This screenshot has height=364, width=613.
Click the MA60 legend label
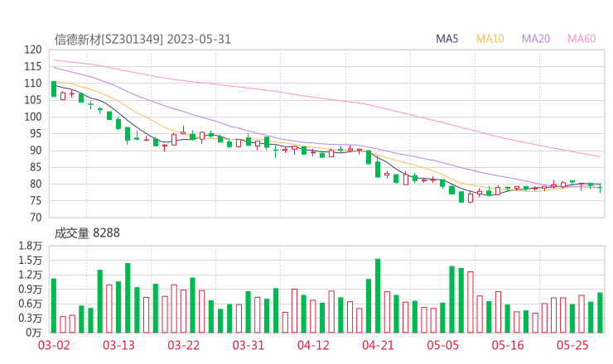tap(582, 39)
